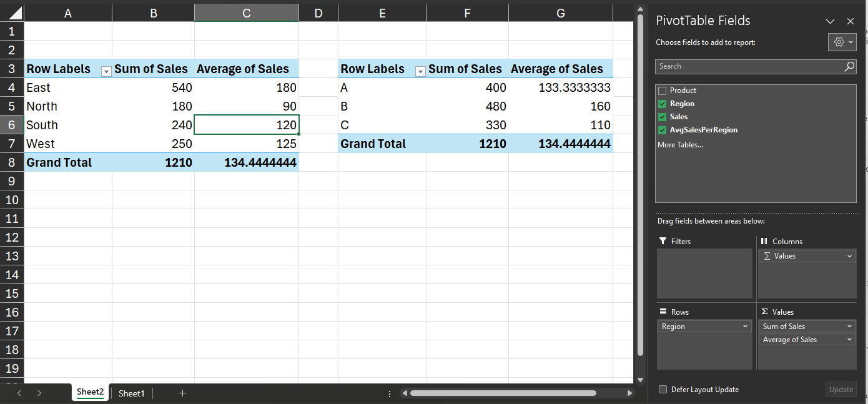Image resolution: width=868 pixels, height=404 pixels.
Task: Select cell with value 250
Action: point(154,144)
